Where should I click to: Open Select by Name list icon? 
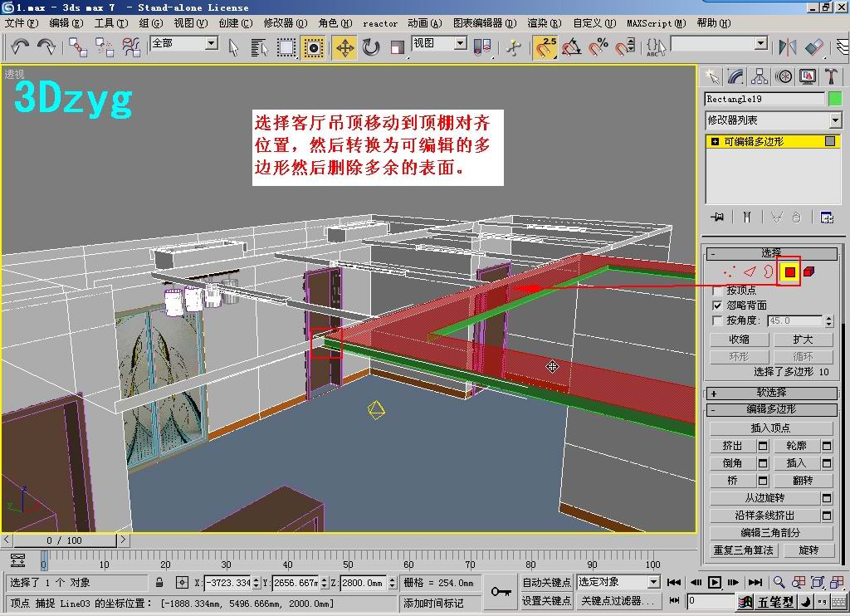260,47
